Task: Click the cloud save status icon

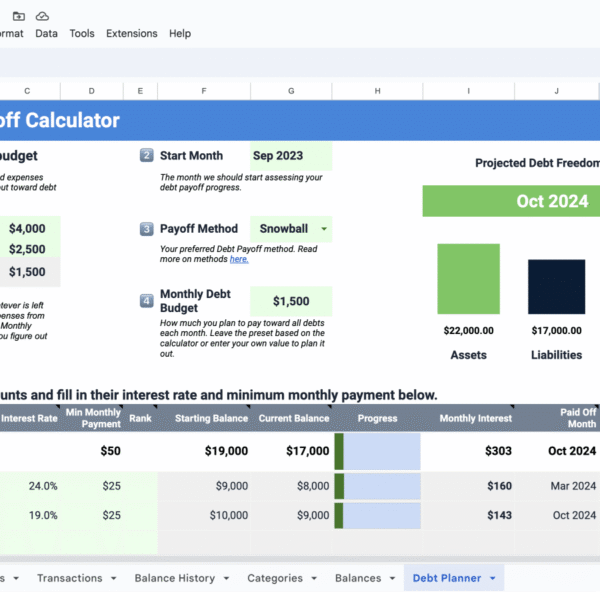Action: tap(42, 16)
